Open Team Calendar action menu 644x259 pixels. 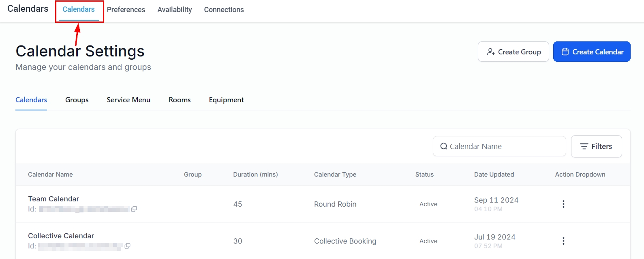click(563, 204)
